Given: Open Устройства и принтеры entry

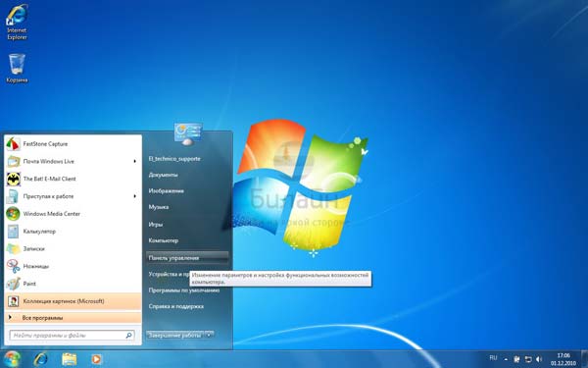Looking at the screenshot, I should 169,274.
